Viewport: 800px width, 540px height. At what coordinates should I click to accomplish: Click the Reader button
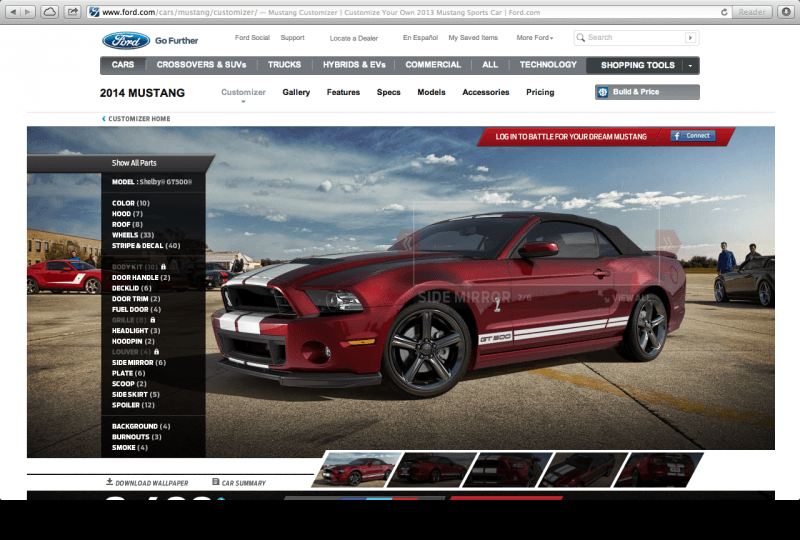(x=752, y=12)
